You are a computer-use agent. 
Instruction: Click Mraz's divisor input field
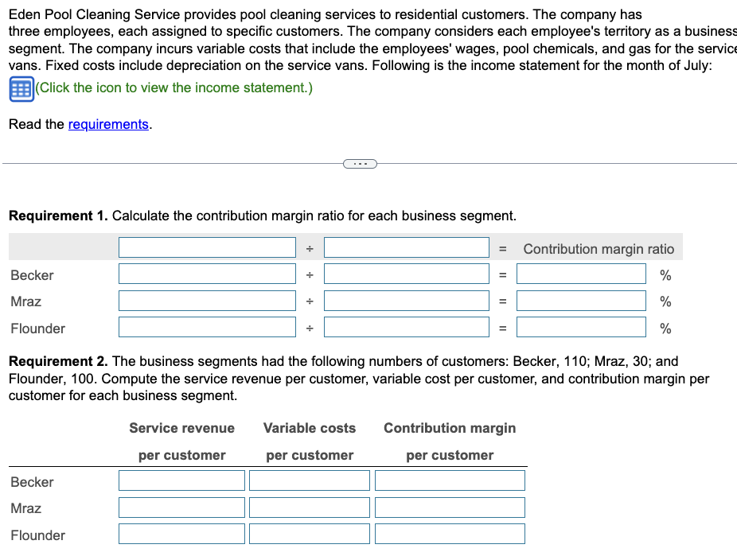pyautogui.click(x=407, y=300)
